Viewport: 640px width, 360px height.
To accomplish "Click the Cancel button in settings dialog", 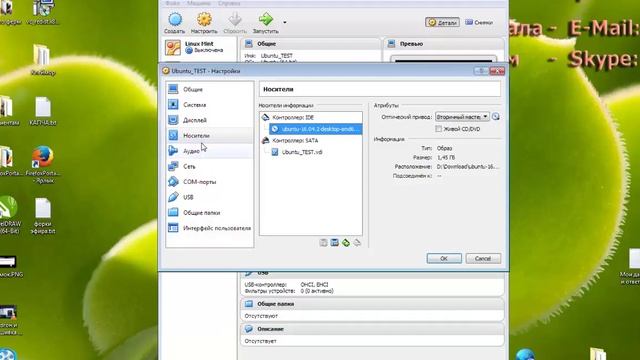I will pos(483,258).
